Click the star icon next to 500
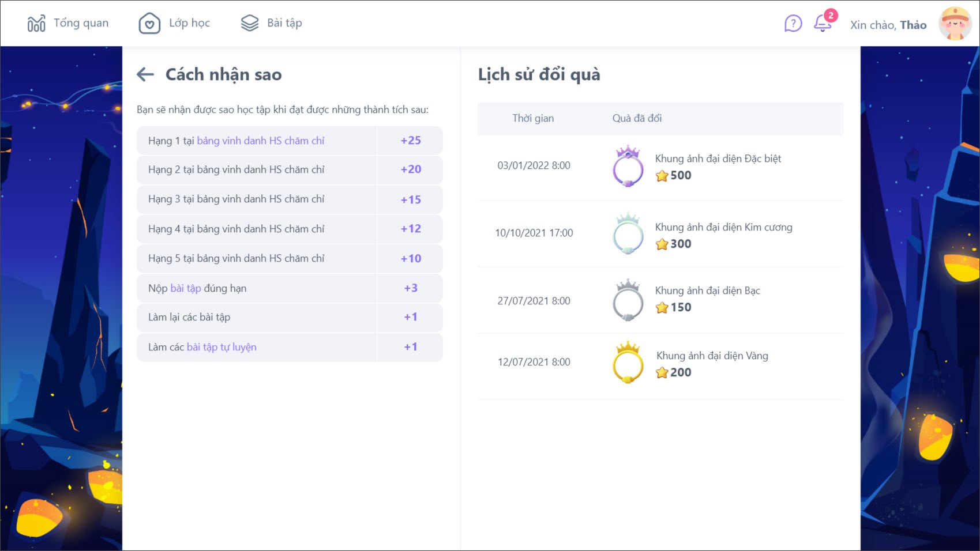 [x=662, y=176]
